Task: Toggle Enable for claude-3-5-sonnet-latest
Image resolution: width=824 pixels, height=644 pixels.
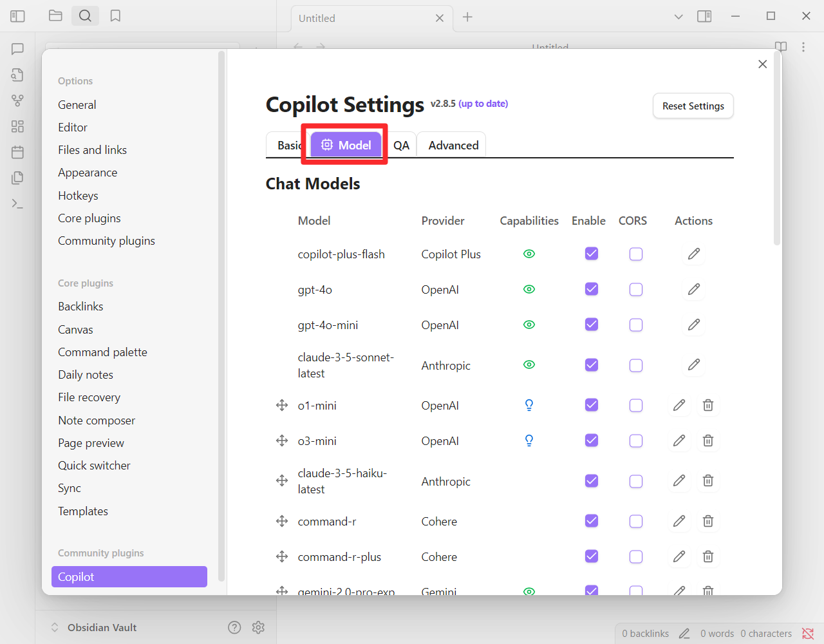Action: click(x=592, y=365)
